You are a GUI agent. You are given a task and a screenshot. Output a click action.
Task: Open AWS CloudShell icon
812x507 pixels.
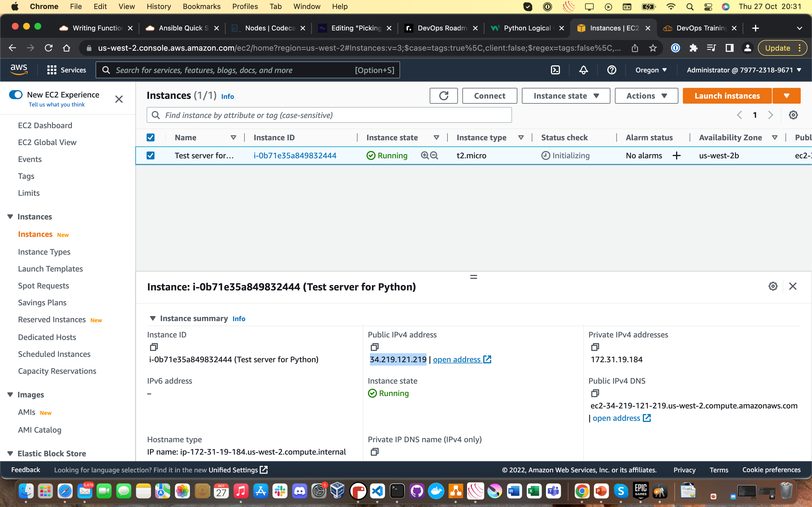[x=555, y=70]
